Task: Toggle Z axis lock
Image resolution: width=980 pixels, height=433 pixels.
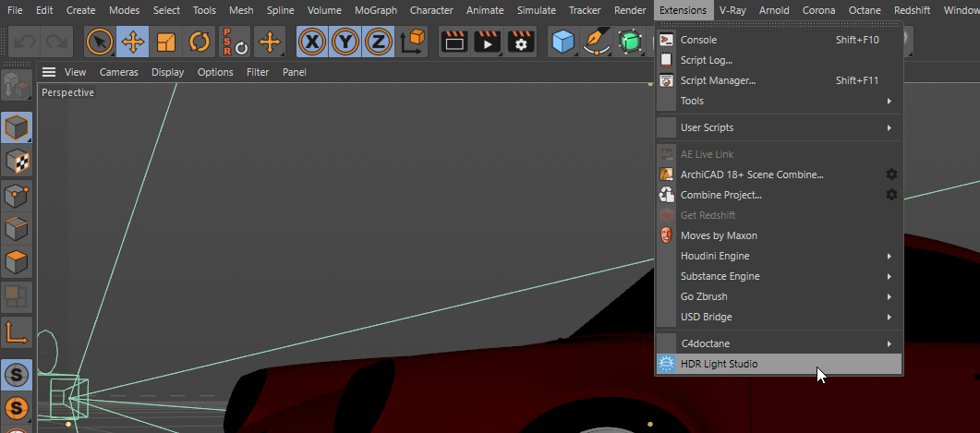Action: [378, 42]
